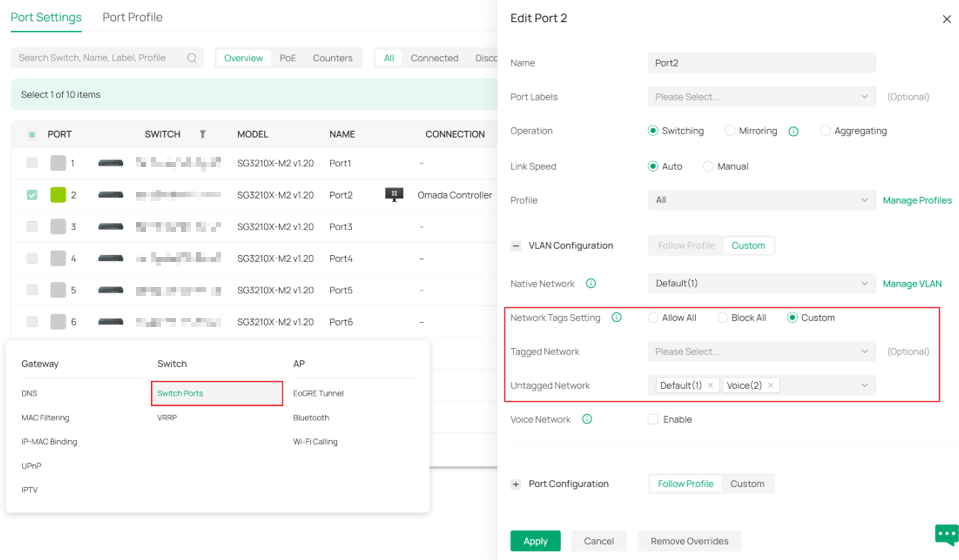Click the port Name input field
The height and width of the screenshot is (560, 959).
(x=761, y=62)
